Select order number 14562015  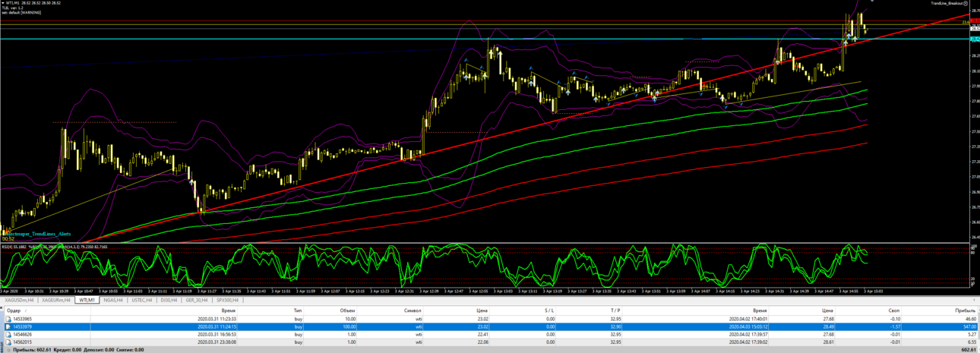pyautogui.click(x=21, y=342)
